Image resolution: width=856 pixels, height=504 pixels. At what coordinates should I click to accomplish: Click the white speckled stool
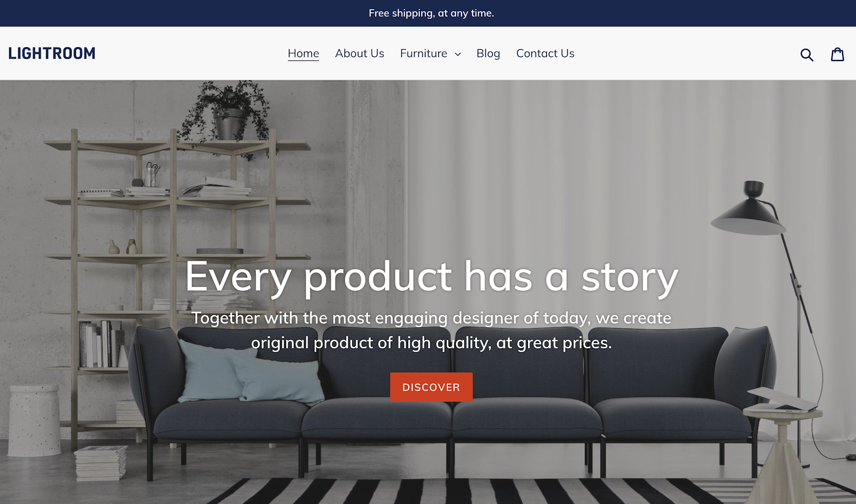point(35,421)
